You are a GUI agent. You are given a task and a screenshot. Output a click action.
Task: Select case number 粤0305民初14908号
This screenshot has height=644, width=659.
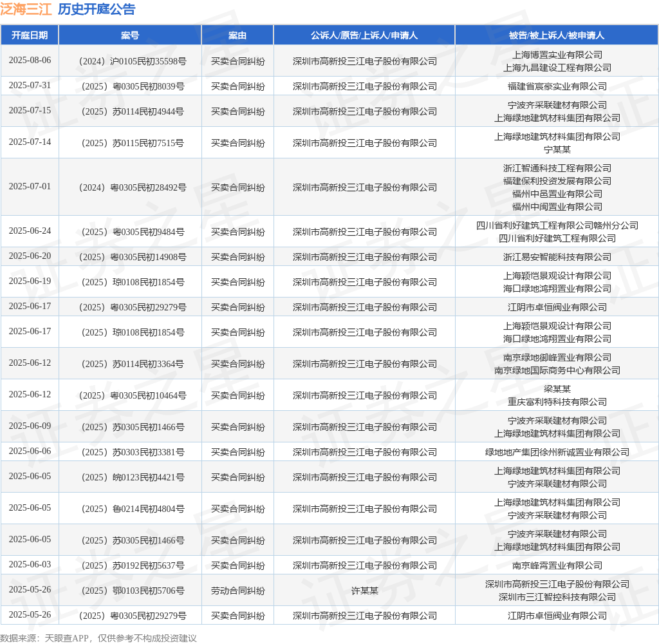[133, 257]
